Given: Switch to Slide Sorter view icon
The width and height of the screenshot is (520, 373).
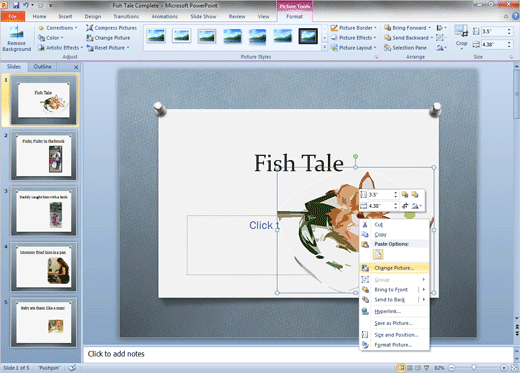Looking at the screenshot, I should pos(410,368).
